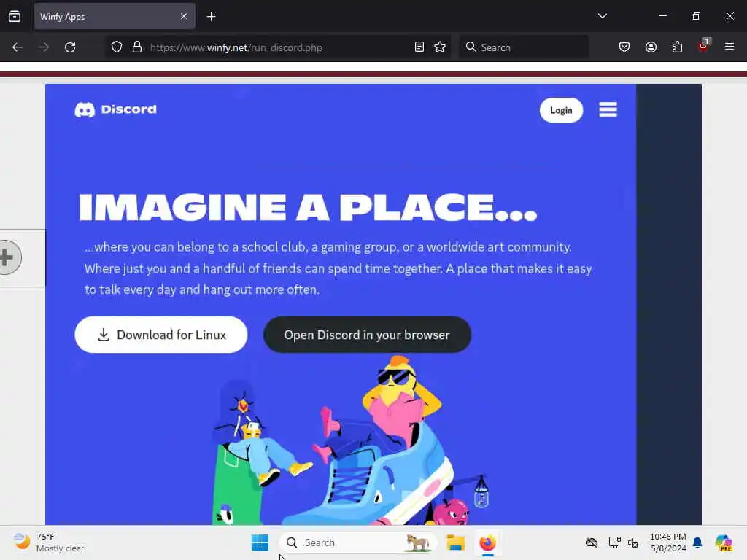This screenshot has width=747, height=560.
Task: Click the red uBlock extension icon
Action: pos(704,46)
